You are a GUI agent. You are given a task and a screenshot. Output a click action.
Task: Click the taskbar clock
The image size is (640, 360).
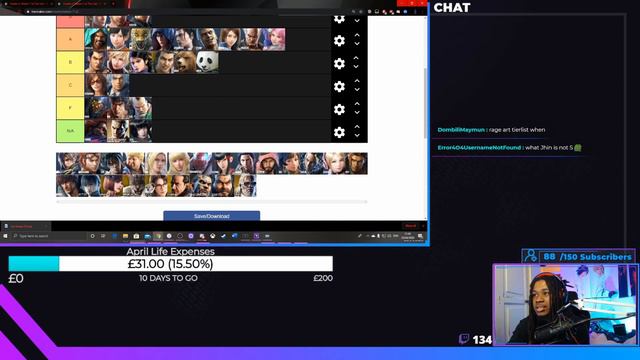[407, 236]
